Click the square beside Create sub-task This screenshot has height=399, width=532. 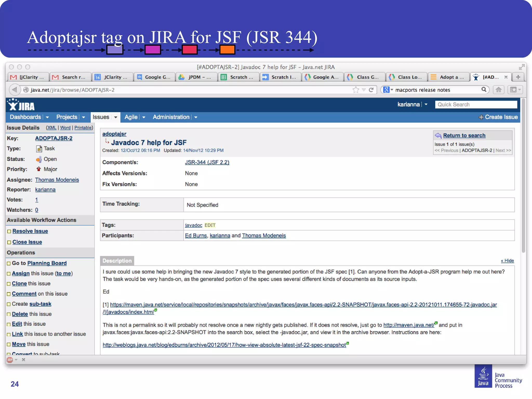click(x=9, y=304)
